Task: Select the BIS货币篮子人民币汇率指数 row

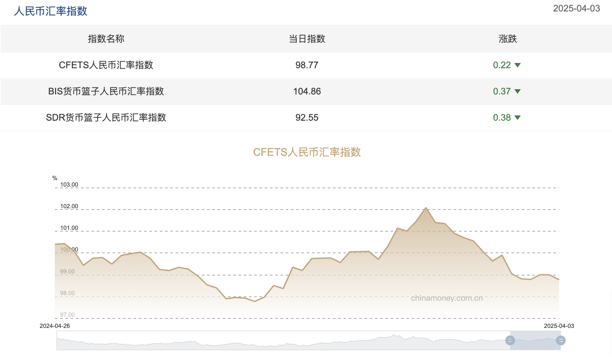Action: click(x=107, y=91)
